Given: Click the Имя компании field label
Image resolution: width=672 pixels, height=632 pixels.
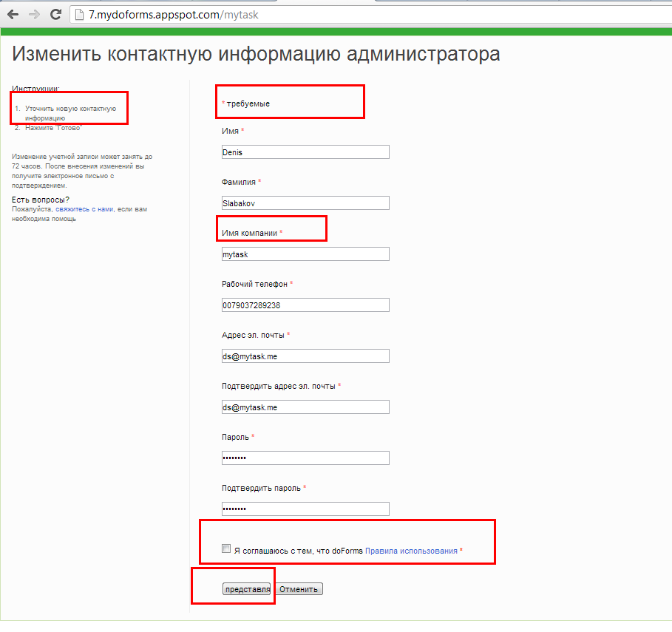Looking at the screenshot, I should (249, 233).
